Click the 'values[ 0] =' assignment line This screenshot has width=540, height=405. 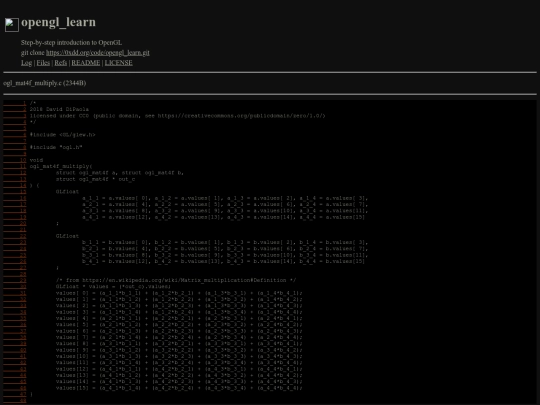(x=179, y=293)
